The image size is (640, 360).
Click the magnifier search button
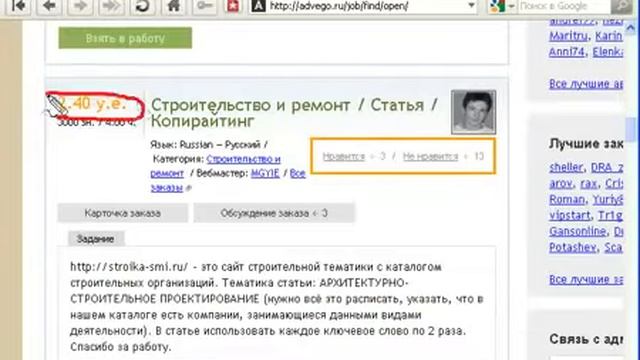(621, 6)
